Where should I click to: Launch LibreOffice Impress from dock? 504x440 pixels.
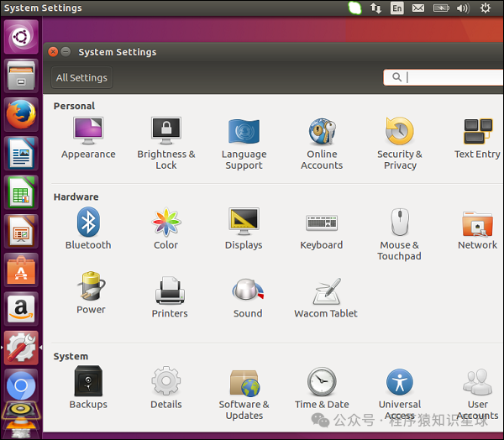pyautogui.click(x=21, y=231)
